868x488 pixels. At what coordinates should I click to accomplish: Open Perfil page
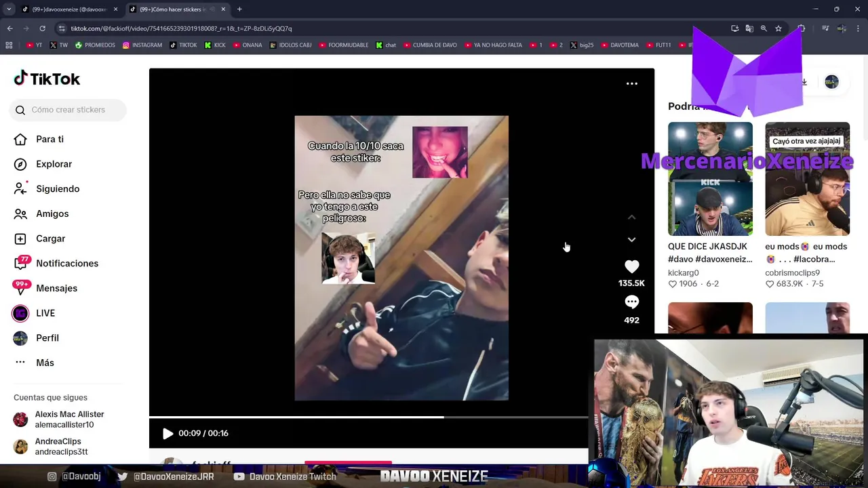(x=36, y=338)
